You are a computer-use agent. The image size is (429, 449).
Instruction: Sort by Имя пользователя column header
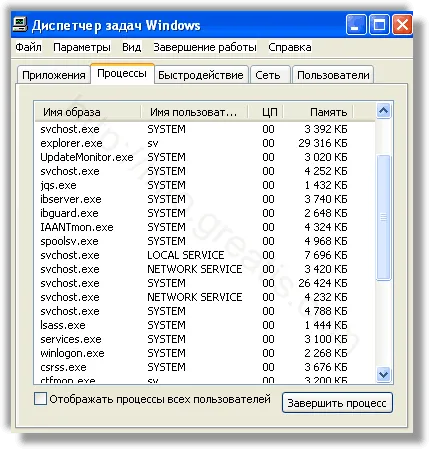194,112
